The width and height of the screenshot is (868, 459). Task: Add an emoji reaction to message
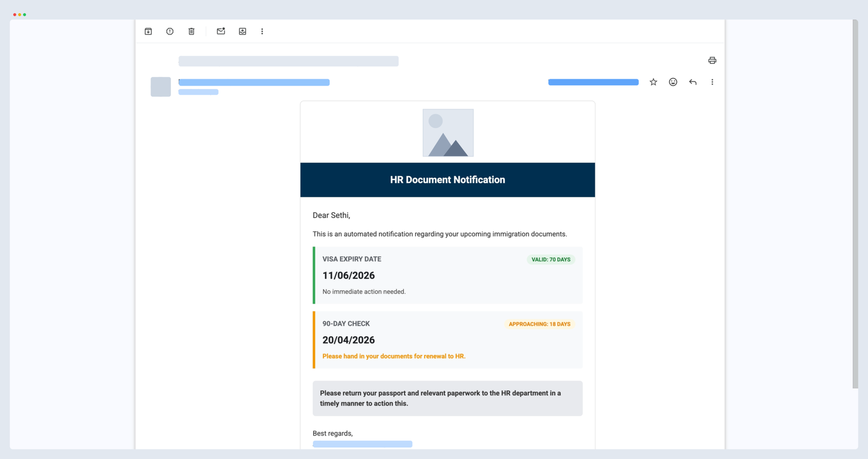[673, 82]
